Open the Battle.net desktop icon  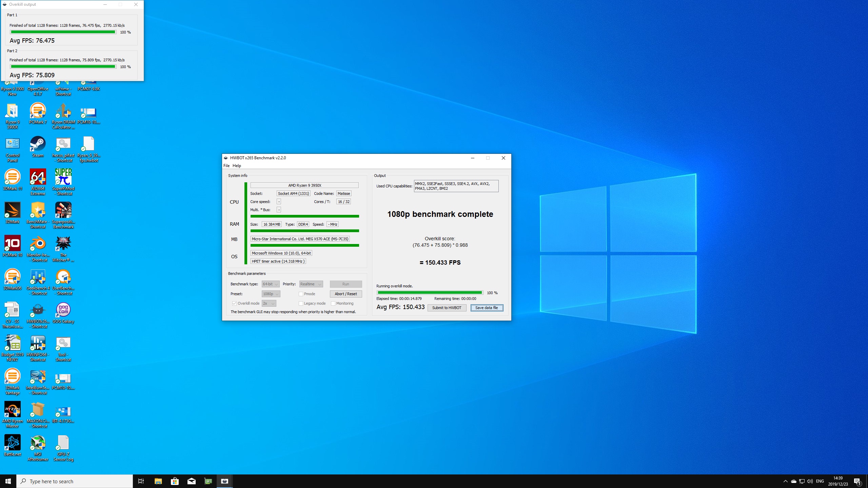click(x=13, y=446)
